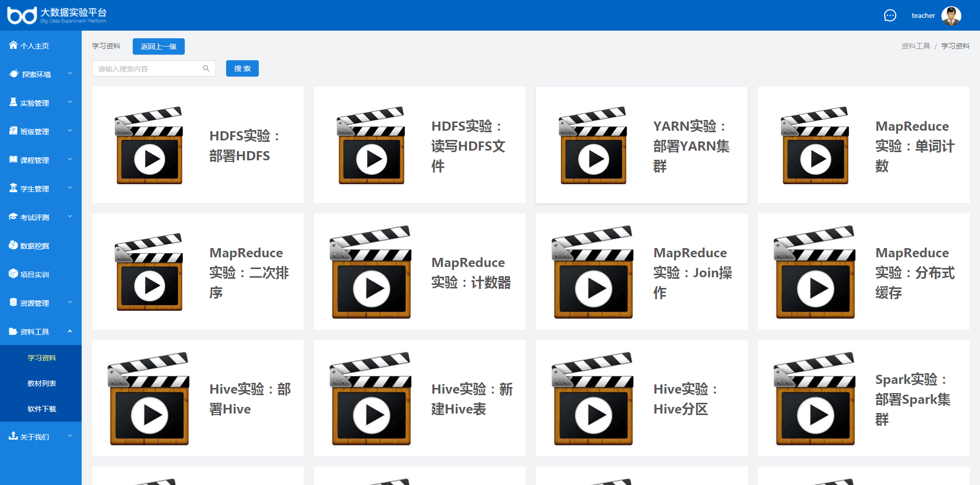Open the teacher avatar profile picture

coord(951,15)
